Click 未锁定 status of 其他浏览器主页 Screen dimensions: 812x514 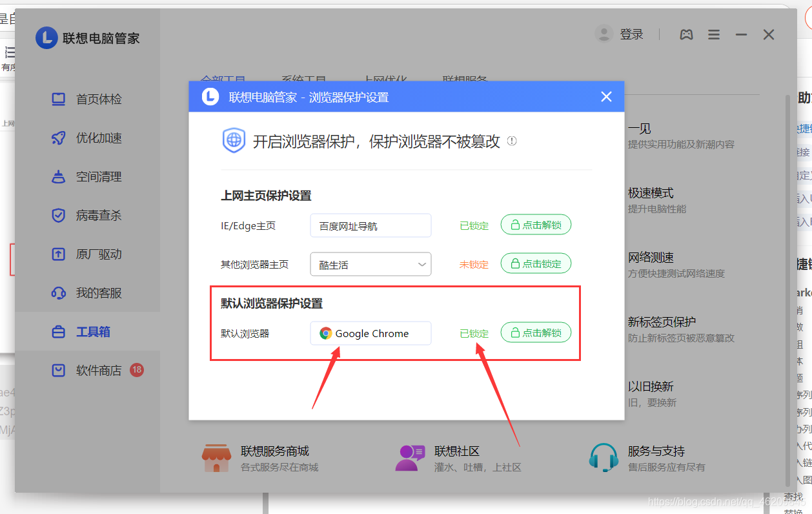(474, 265)
